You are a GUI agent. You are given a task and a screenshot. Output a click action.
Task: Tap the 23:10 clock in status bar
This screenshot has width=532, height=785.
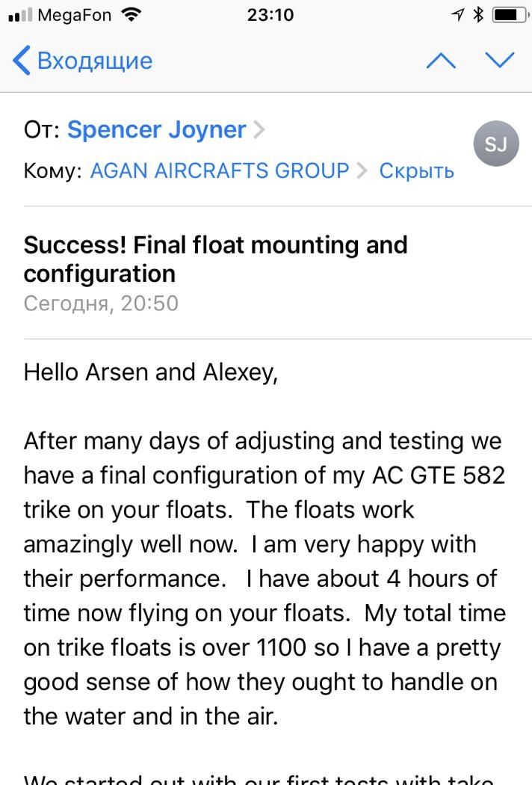point(270,15)
